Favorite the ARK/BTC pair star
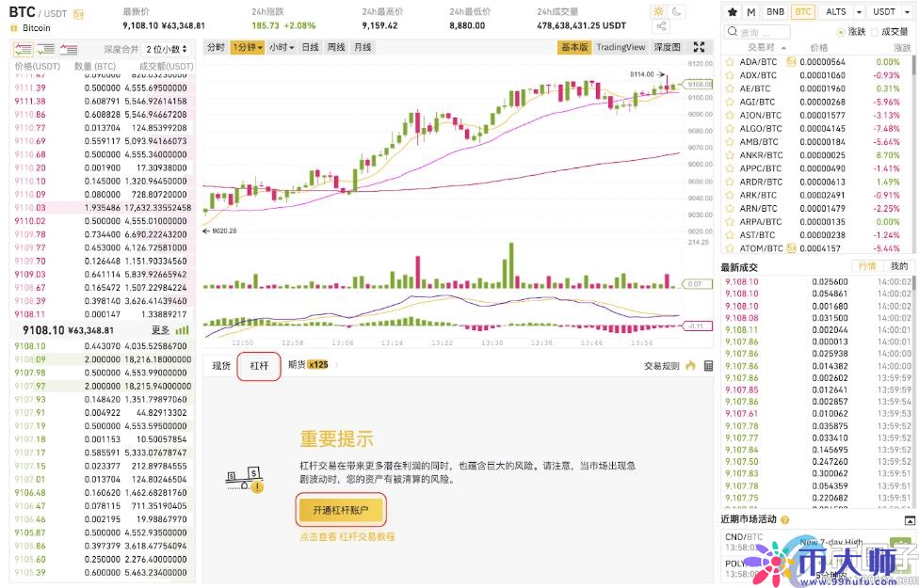Screen dimensions: 919x588 [x=730, y=195]
